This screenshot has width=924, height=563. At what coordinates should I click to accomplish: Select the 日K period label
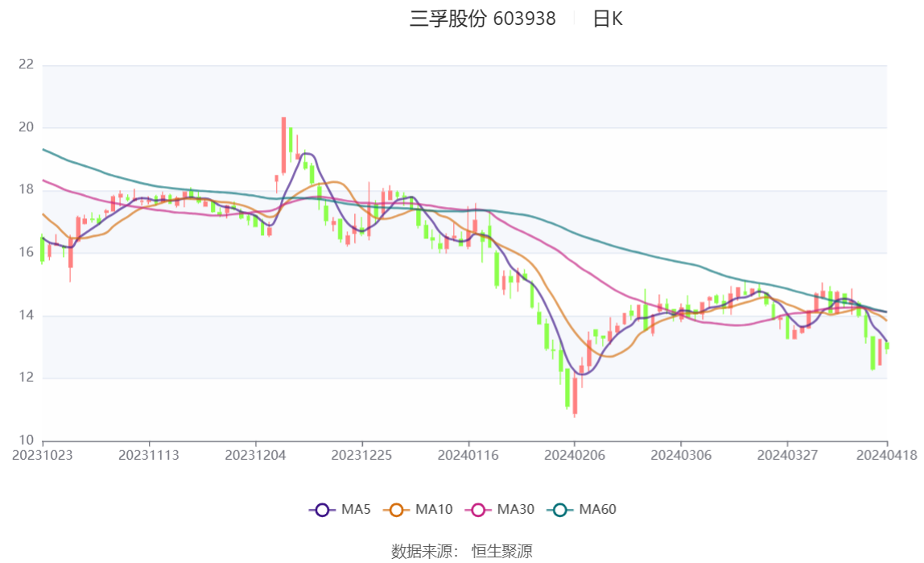coord(608,19)
